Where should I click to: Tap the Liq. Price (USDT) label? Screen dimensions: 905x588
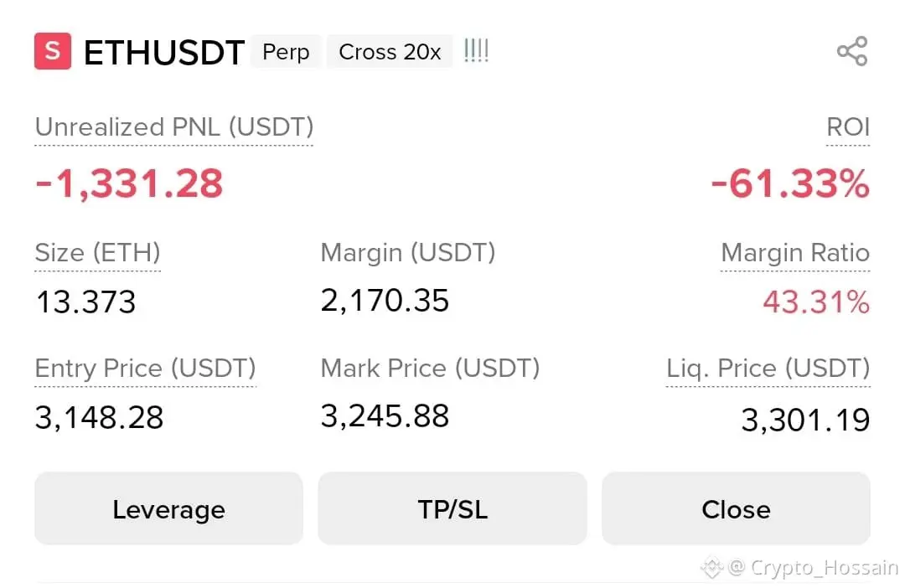tap(768, 369)
